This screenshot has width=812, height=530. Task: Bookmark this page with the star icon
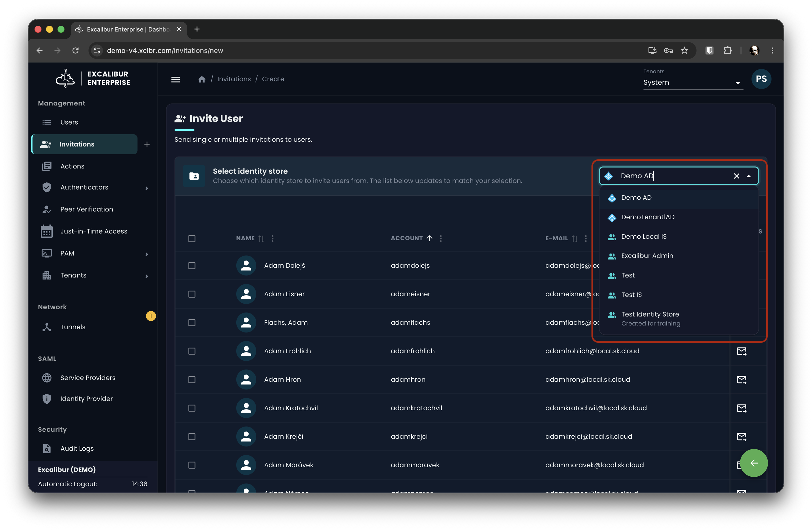click(x=684, y=50)
